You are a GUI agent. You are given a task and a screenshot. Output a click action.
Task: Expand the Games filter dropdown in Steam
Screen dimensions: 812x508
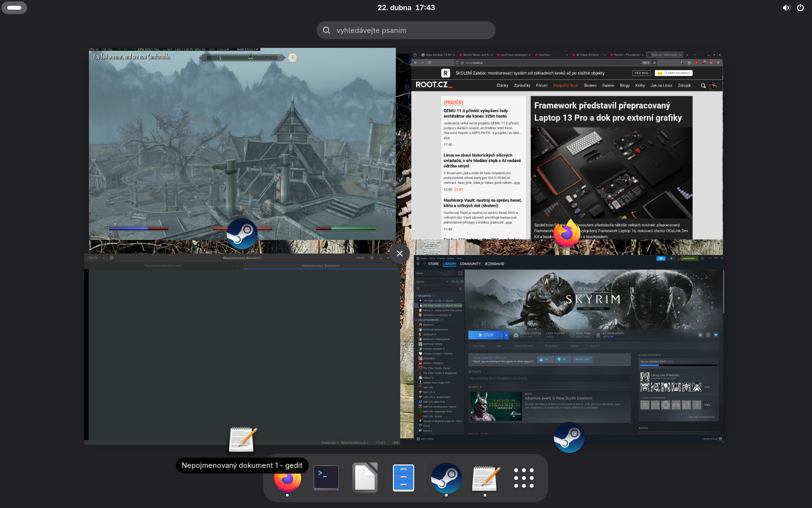tap(432, 282)
